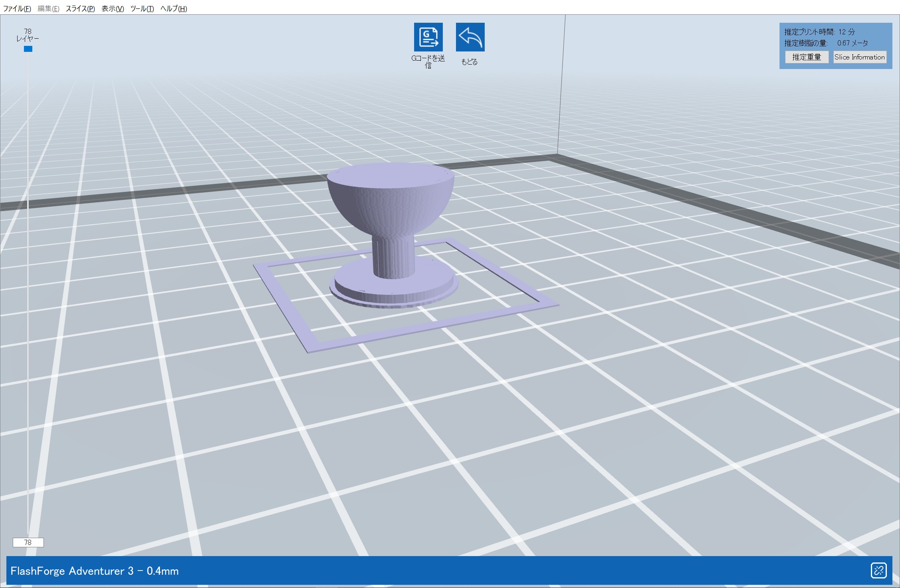The height and width of the screenshot is (588, 900).
Task: Click the 推定プリント時間 12 分 text
Action: (819, 32)
